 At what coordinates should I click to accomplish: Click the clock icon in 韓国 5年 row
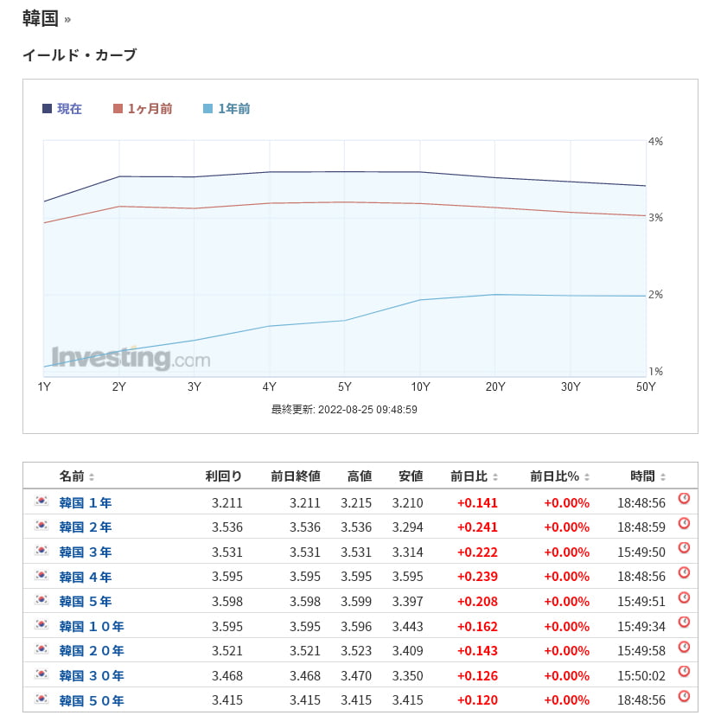[x=684, y=597]
